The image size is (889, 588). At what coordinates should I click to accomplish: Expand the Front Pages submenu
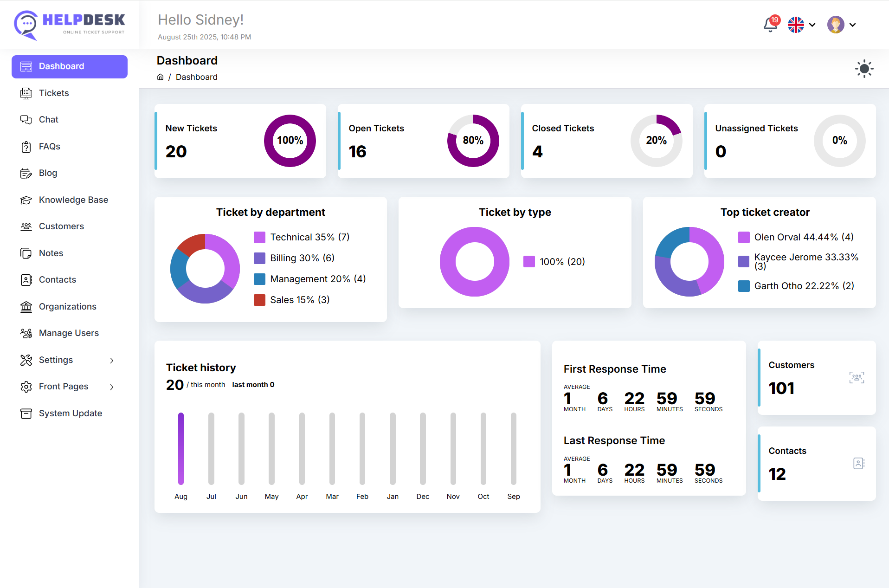(69, 387)
